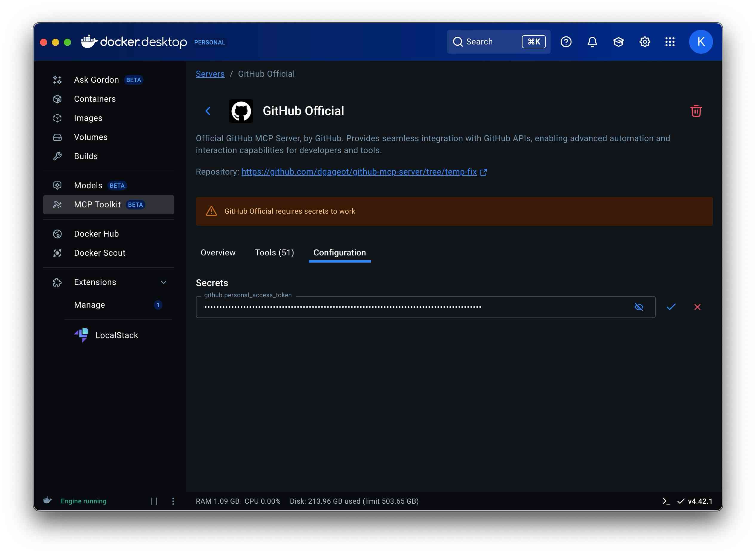Screen dimensions: 756x555
Task: Open the settings gear icon
Action: (x=644, y=42)
